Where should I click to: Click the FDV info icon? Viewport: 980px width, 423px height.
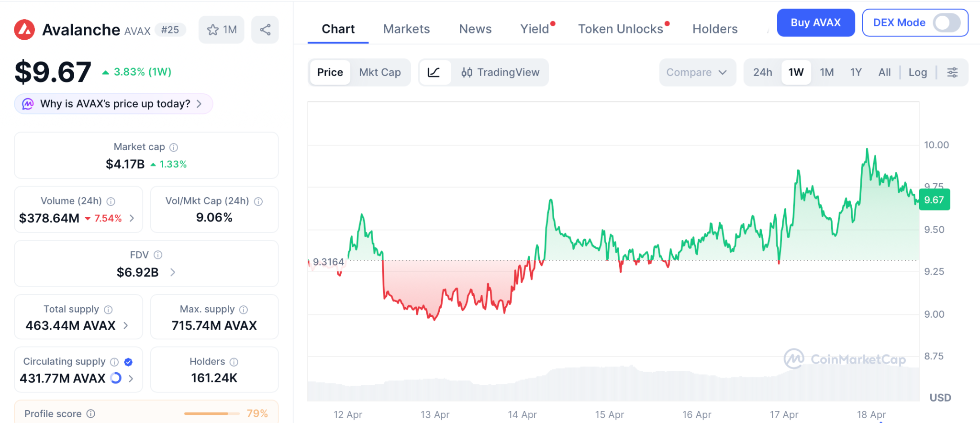click(x=158, y=255)
